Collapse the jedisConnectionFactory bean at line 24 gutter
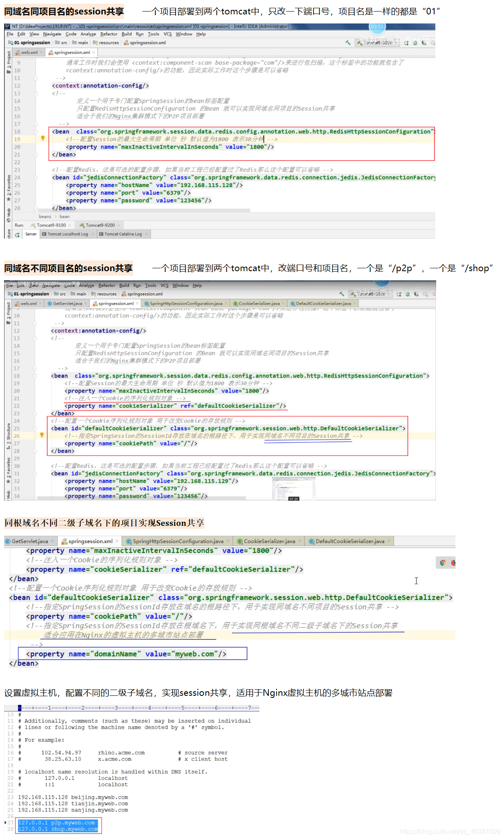504x839 pixels. tap(36, 177)
